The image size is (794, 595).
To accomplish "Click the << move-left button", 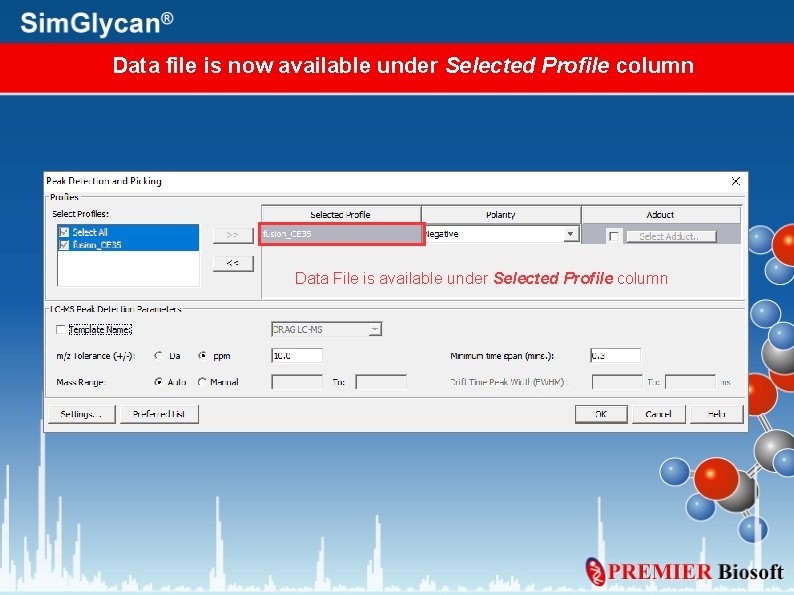I will coord(233,263).
